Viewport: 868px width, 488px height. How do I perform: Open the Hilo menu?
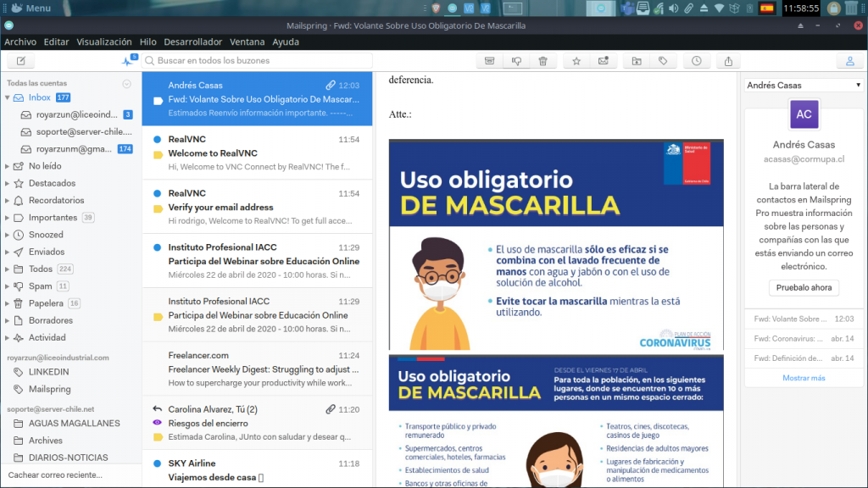click(x=147, y=42)
